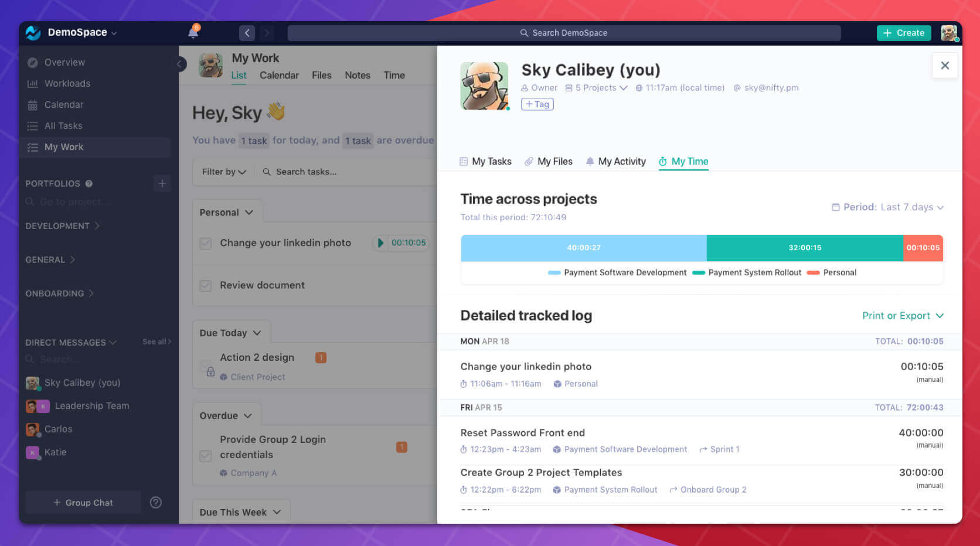Viewport: 980px width, 546px height.
Task: Expand the ONBOARDING group in sidebar
Action: pos(59,293)
